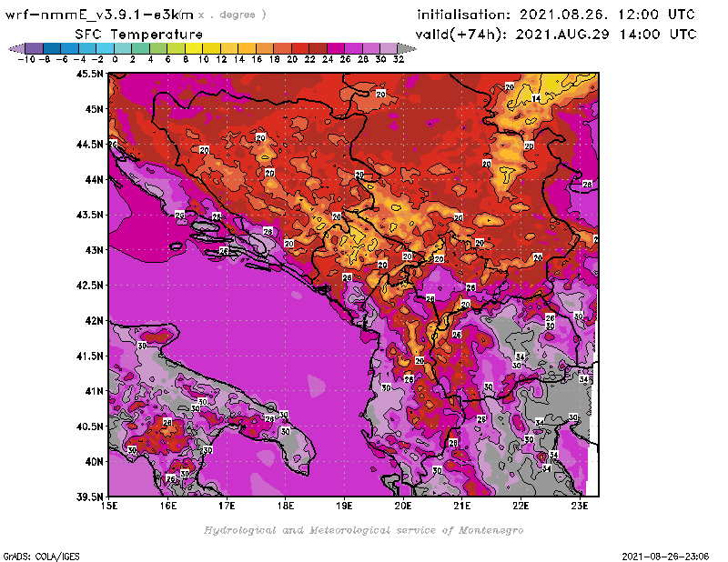Click the 44N latitude axis label

(x=94, y=179)
